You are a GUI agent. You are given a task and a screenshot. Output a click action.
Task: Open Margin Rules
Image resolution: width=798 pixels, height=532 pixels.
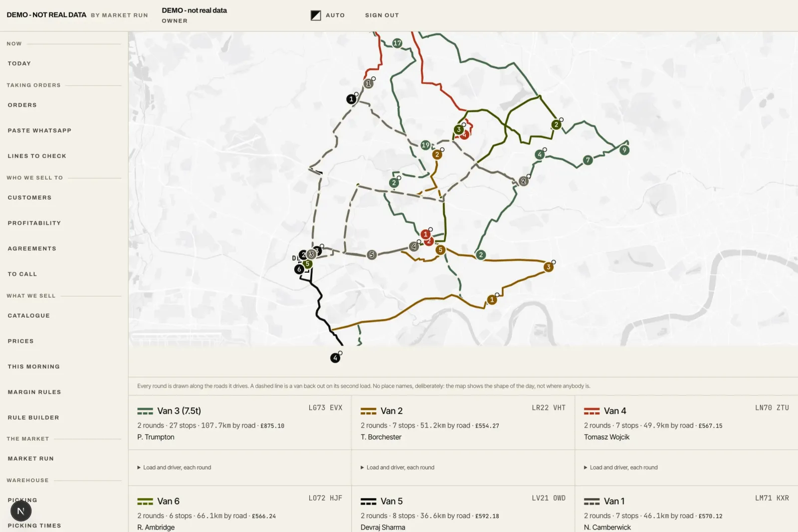(34, 392)
